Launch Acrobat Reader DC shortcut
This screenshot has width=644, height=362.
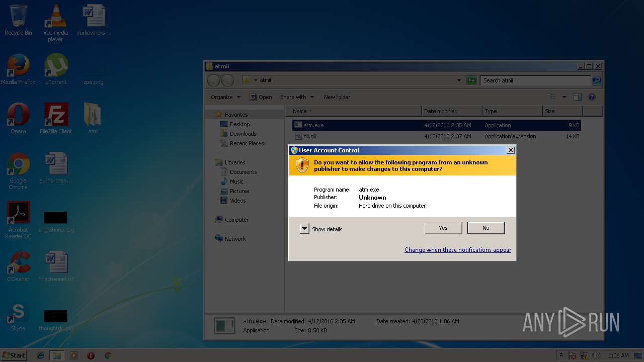point(18,220)
